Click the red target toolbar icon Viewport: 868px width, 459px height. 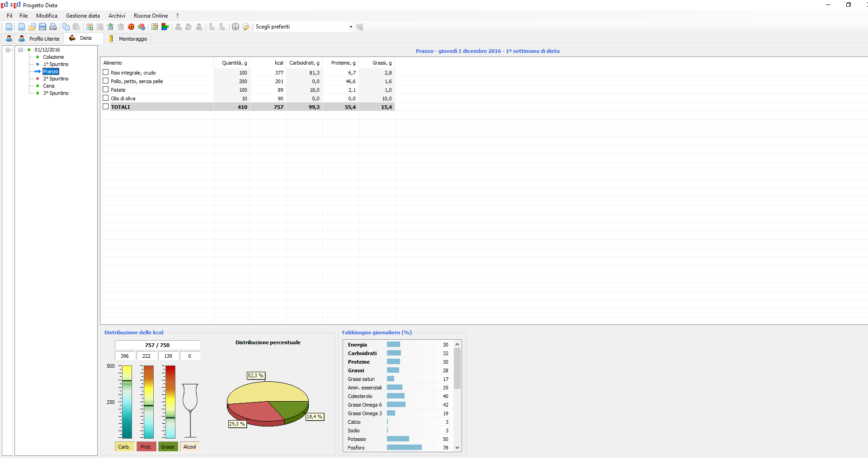coord(131,27)
